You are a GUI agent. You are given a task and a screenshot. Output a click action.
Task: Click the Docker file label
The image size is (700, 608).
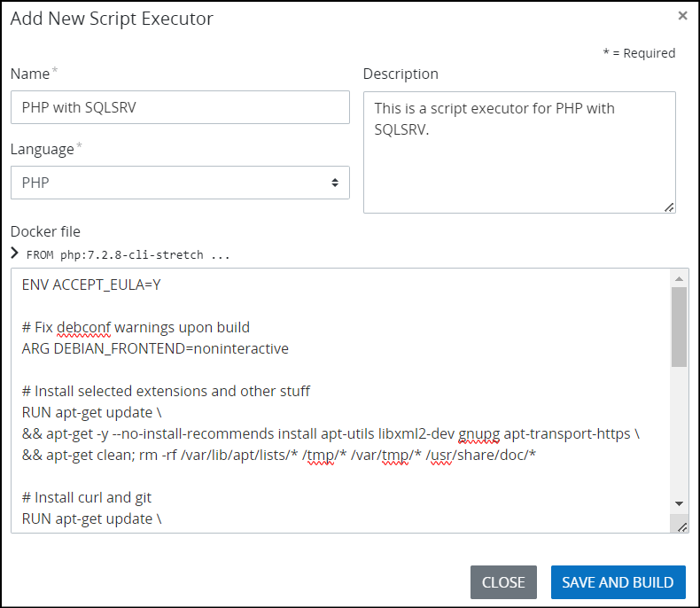45,231
